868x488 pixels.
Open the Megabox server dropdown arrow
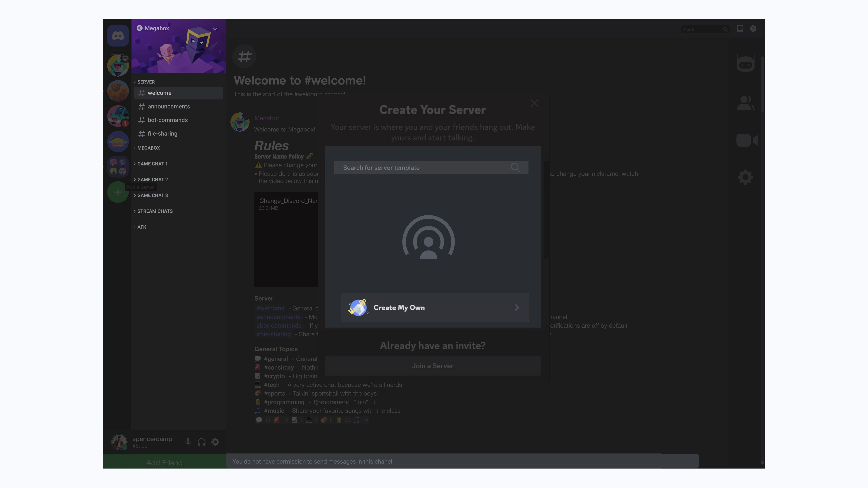[215, 29]
